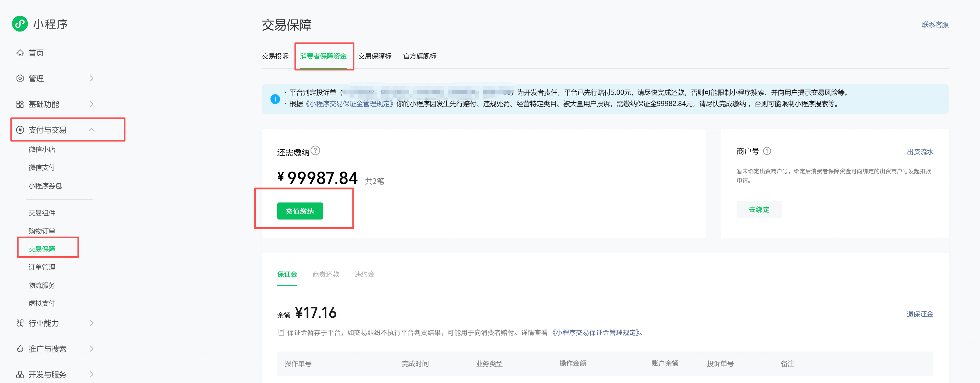Click the hexagon 管理 sidebar icon
This screenshot has width=980, height=383.
click(x=20, y=78)
